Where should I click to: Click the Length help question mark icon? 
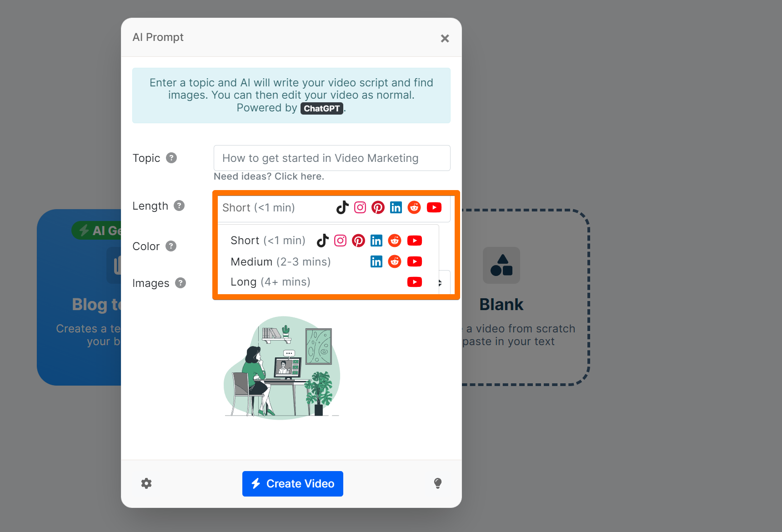pyautogui.click(x=179, y=206)
